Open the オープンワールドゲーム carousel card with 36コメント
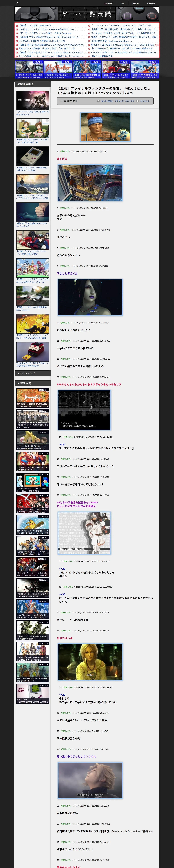Viewport: 174px width, 868px height. [x=29, y=69]
